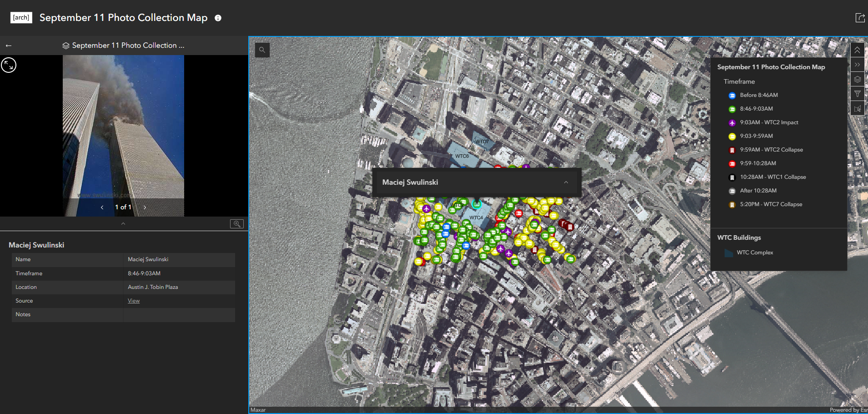The width and height of the screenshot is (868, 414).
Task: Open the Layers tool in the map toolbar
Action: (858, 79)
